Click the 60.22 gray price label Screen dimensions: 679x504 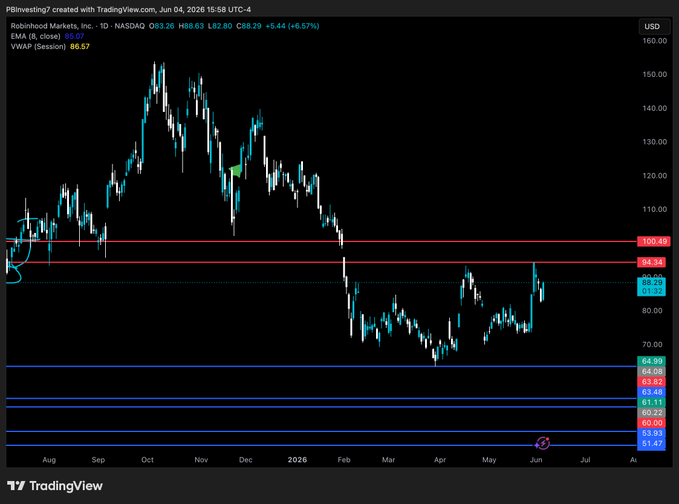pyautogui.click(x=652, y=413)
